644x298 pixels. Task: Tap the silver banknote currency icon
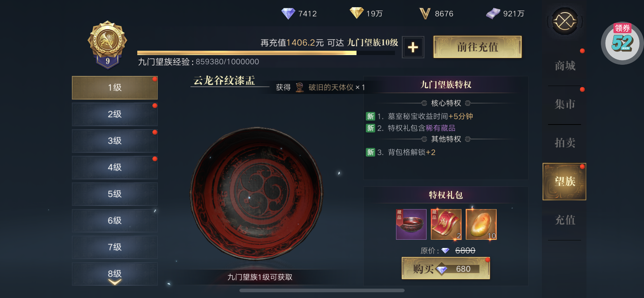[493, 13]
